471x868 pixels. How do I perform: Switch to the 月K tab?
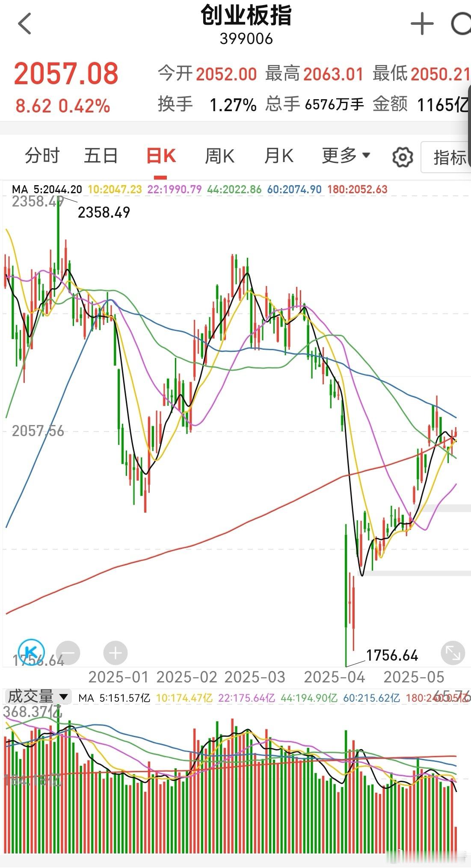point(278,156)
